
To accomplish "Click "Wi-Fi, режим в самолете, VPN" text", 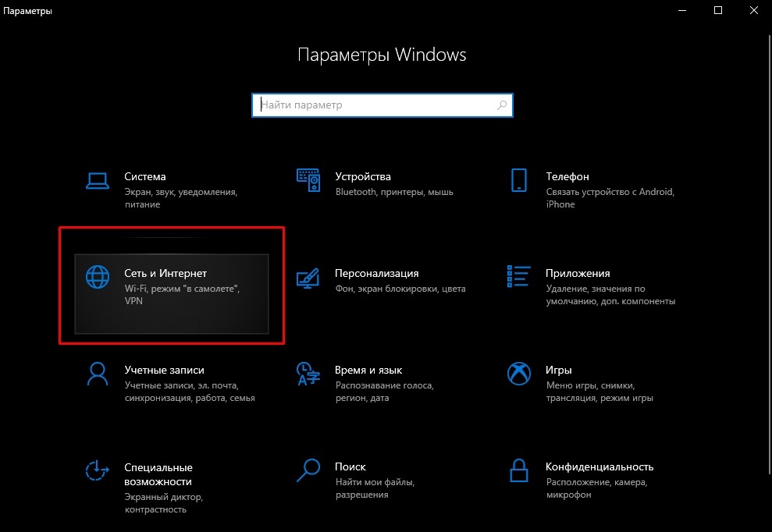I will pos(182,294).
